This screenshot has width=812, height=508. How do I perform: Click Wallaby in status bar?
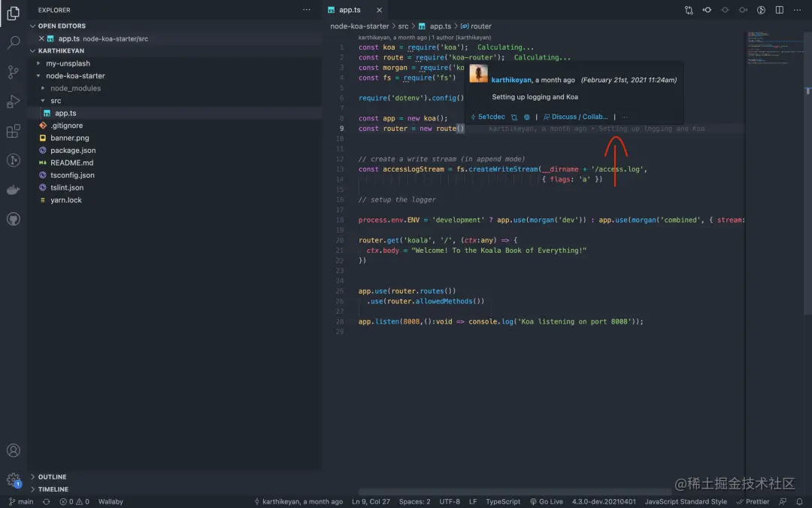111,501
